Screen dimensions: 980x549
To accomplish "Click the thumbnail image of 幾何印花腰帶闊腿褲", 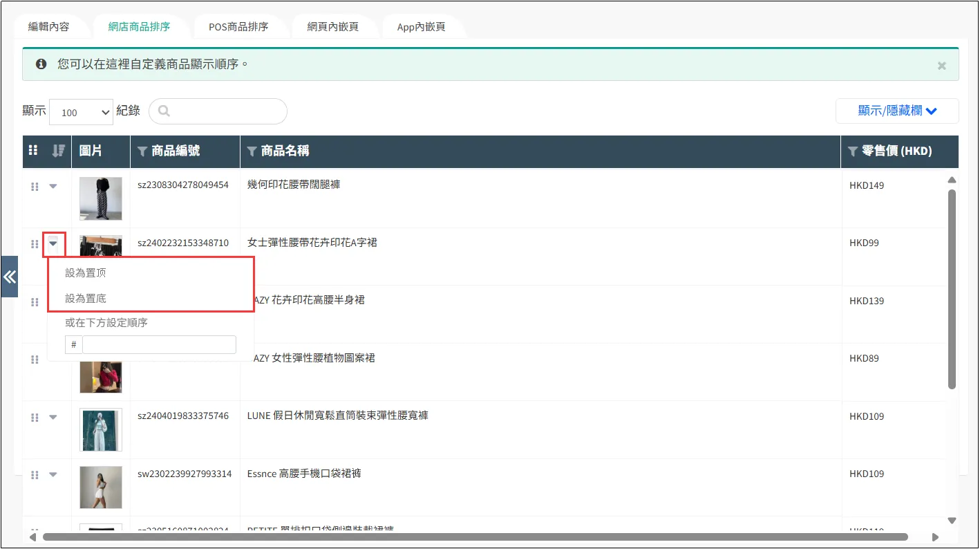I will tap(100, 198).
